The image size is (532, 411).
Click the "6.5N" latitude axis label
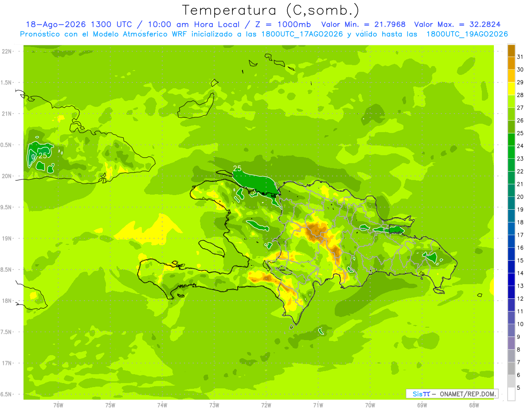point(7,394)
